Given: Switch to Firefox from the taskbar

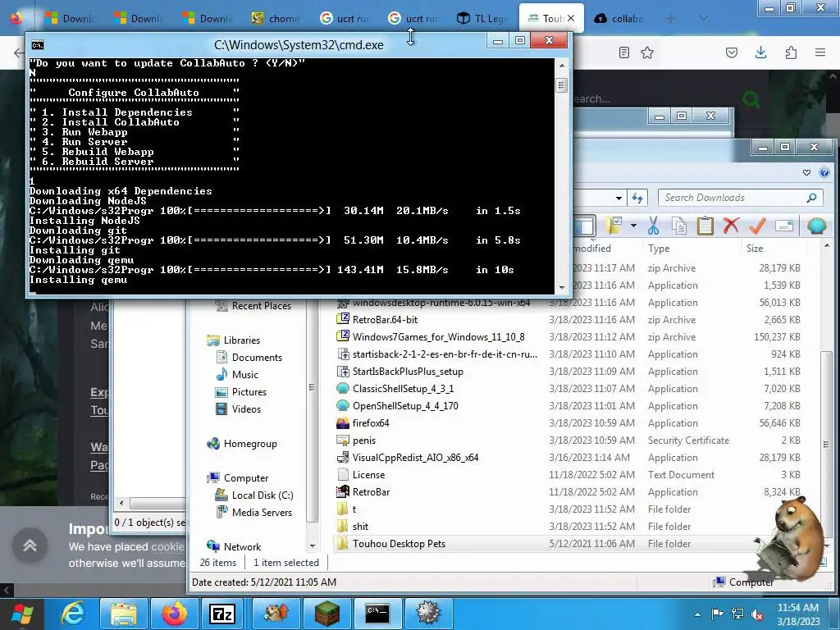Looking at the screenshot, I should coord(175,614).
